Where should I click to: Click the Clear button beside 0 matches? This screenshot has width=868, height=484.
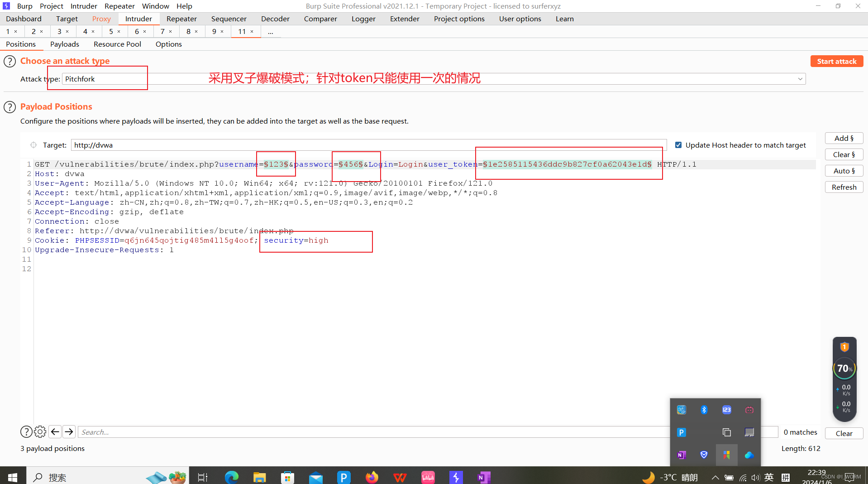(x=844, y=433)
